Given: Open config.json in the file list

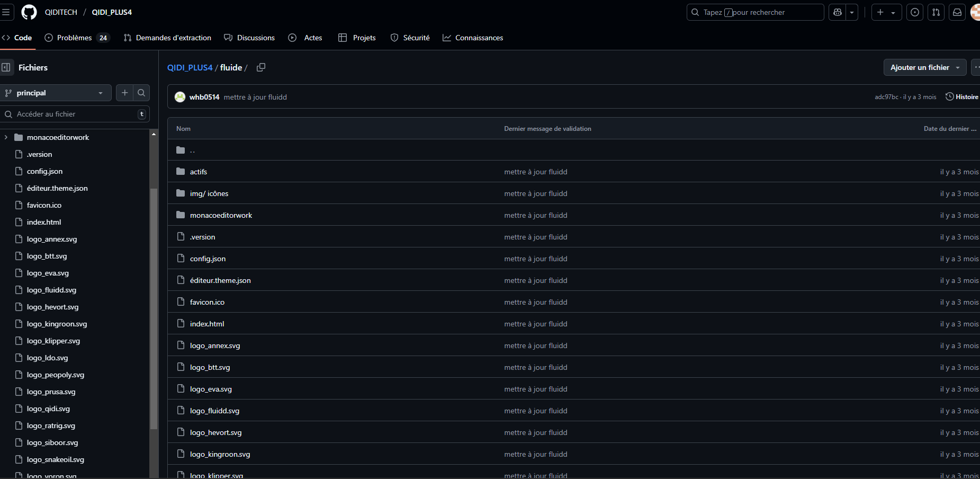Looking at the screenshot, I should (208, 259).
